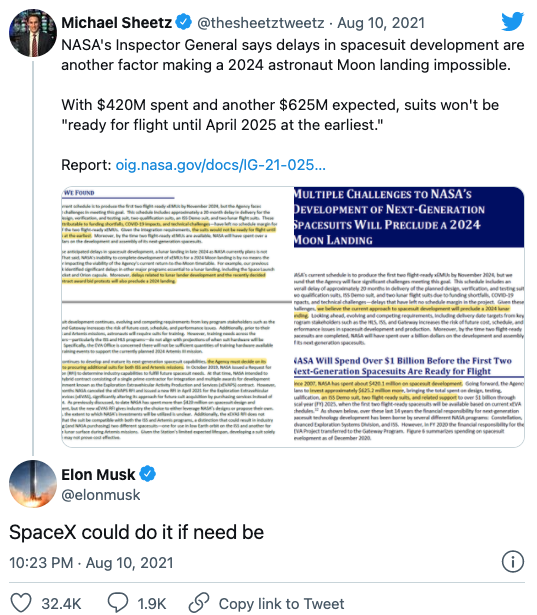Click the Aug 10, 2021 quoted tweet date
Image resolution: width=537 pixels, height=615 pixels.
coord(381,23)
